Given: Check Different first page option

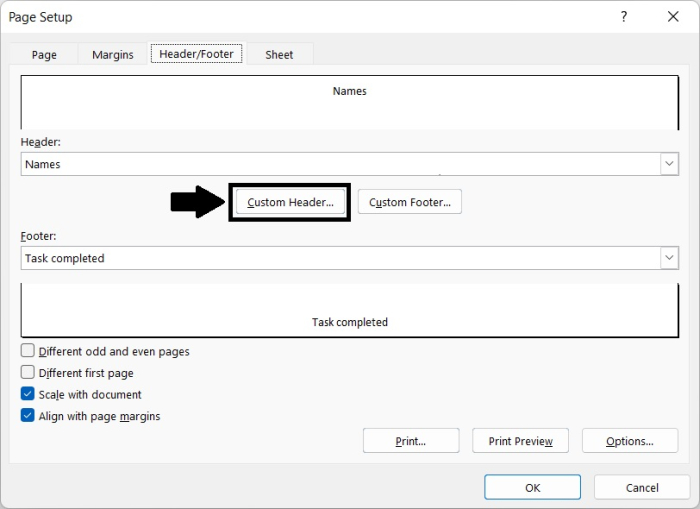Looking at the screenshot, I should (x=28, y=373).
